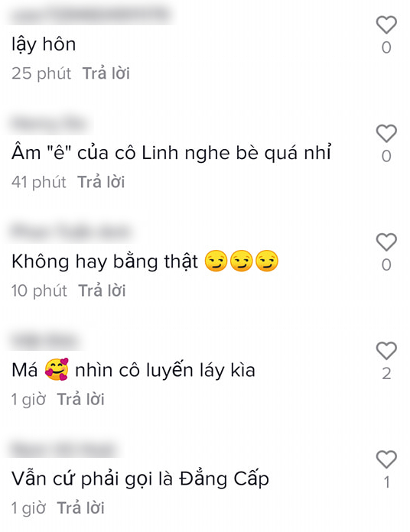Select the text "Không hay bằng thật"
The image size is (410, 532).
105,262
